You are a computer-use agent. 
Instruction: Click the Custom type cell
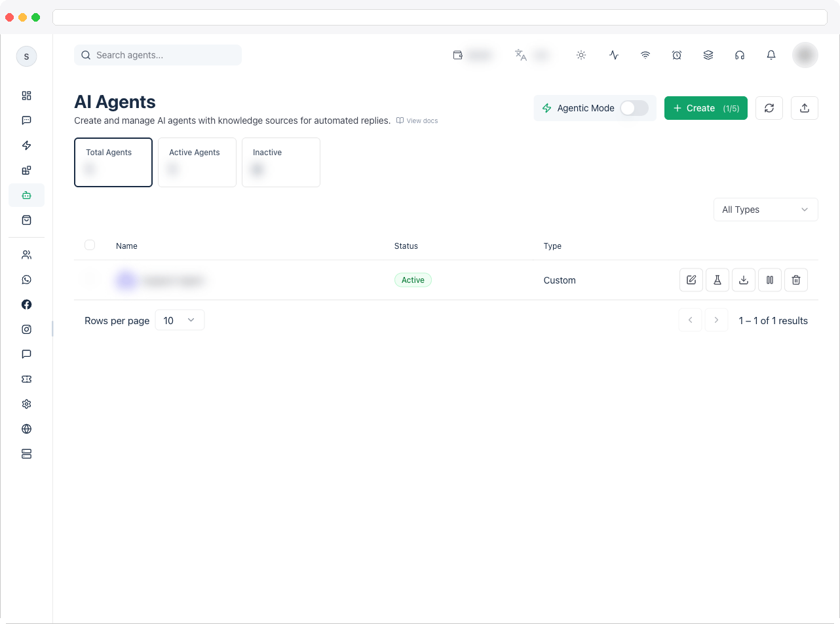(x=560, y=280)
